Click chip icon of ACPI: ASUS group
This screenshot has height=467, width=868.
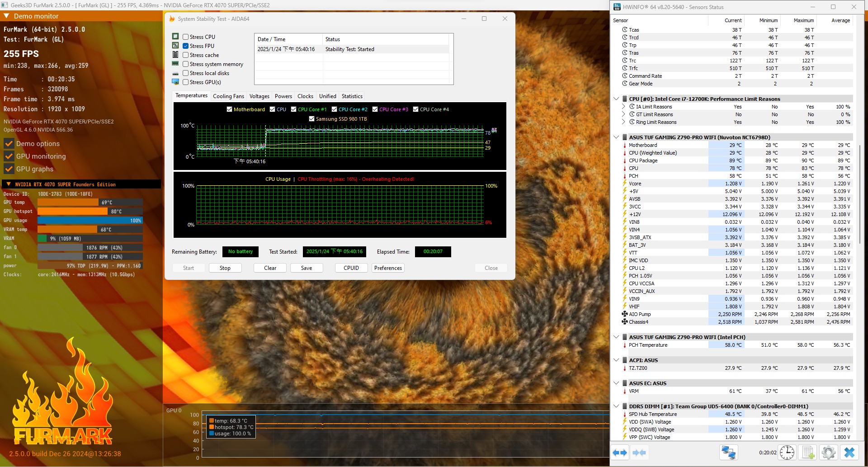[x=625, y=360]
